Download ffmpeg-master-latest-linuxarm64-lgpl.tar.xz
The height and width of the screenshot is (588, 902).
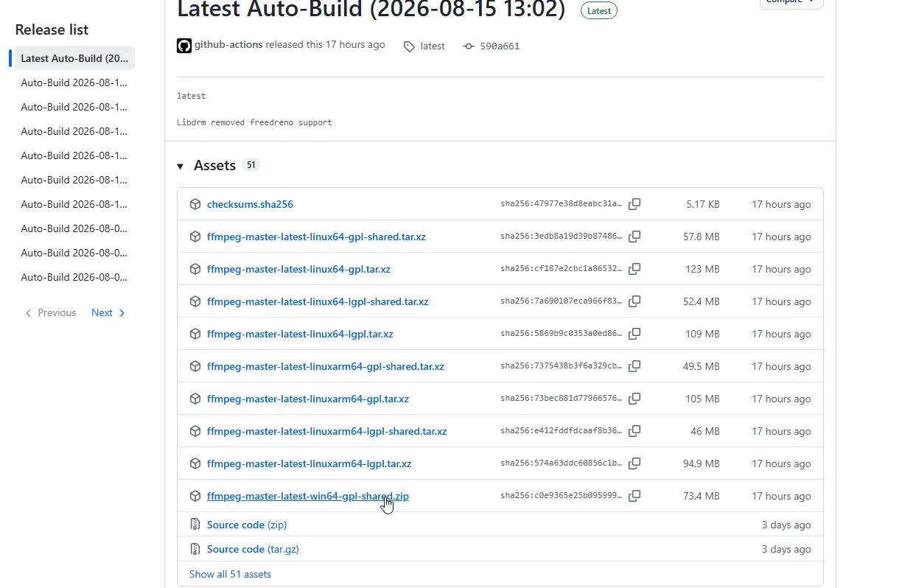click(x=309, y=463)
